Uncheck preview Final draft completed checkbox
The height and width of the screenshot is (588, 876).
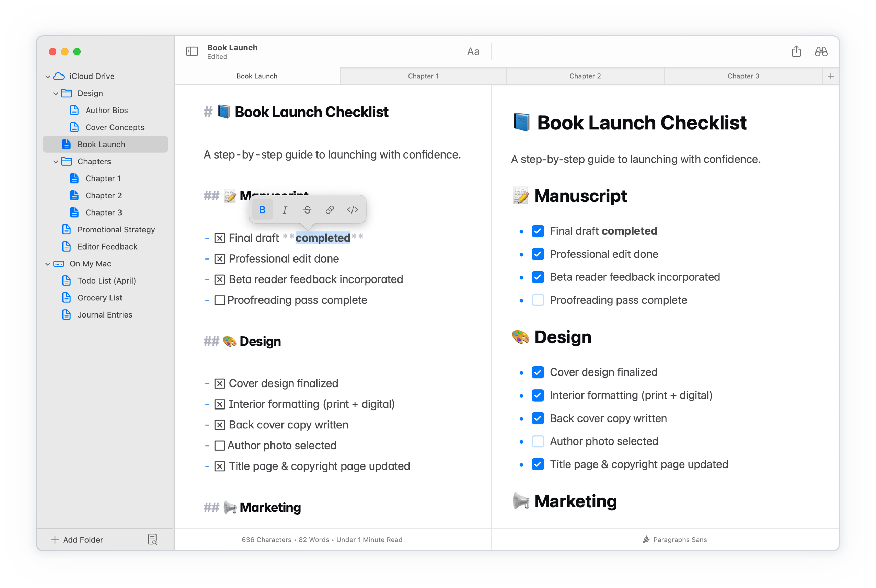pyautogui.click(x=538, y=231)
